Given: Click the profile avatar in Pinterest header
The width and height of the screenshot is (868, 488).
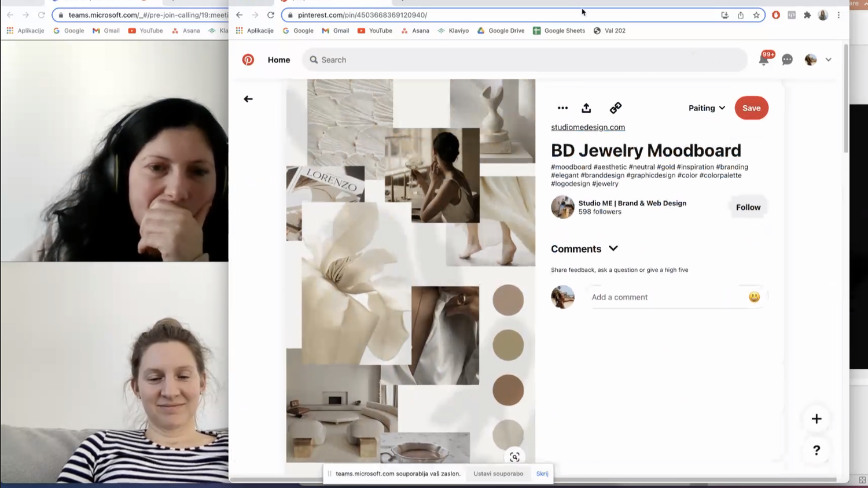Looking at the screenshot, I should pos(811,60).
